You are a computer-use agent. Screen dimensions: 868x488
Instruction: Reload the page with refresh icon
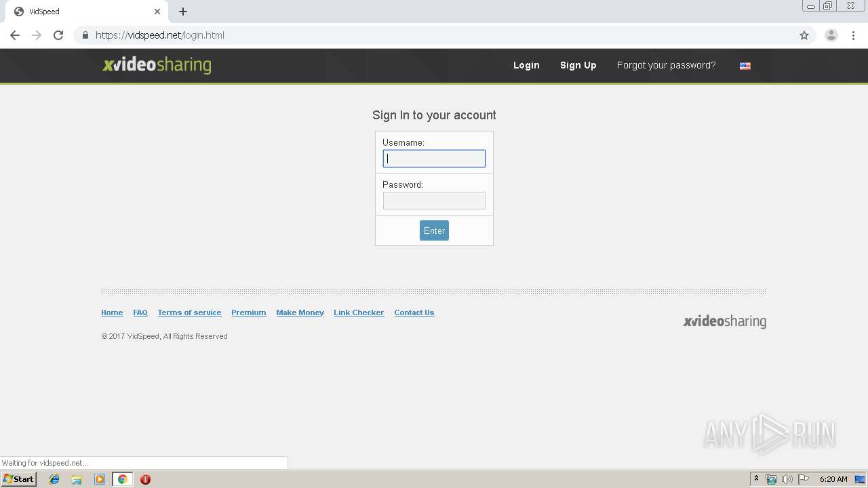(58, 35)
